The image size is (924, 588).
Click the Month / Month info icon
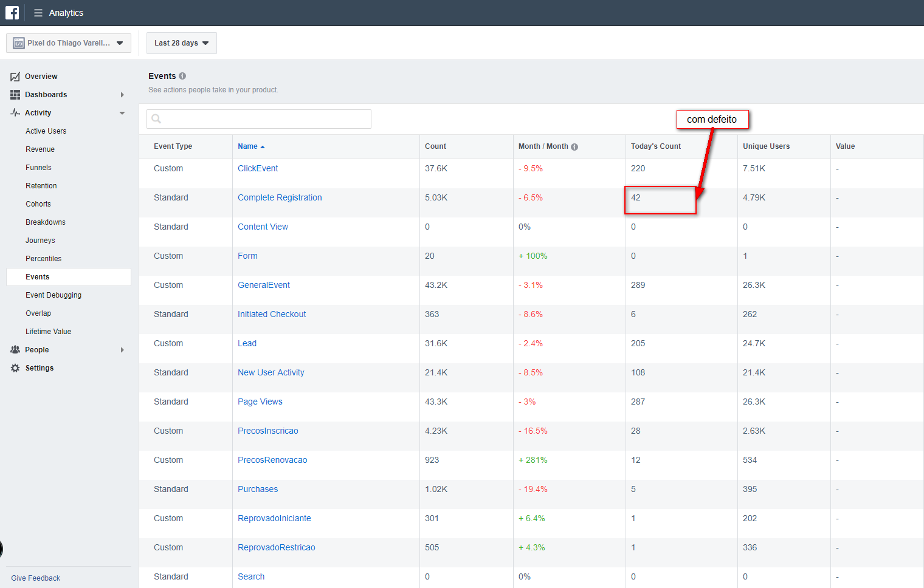pos(574,147)
